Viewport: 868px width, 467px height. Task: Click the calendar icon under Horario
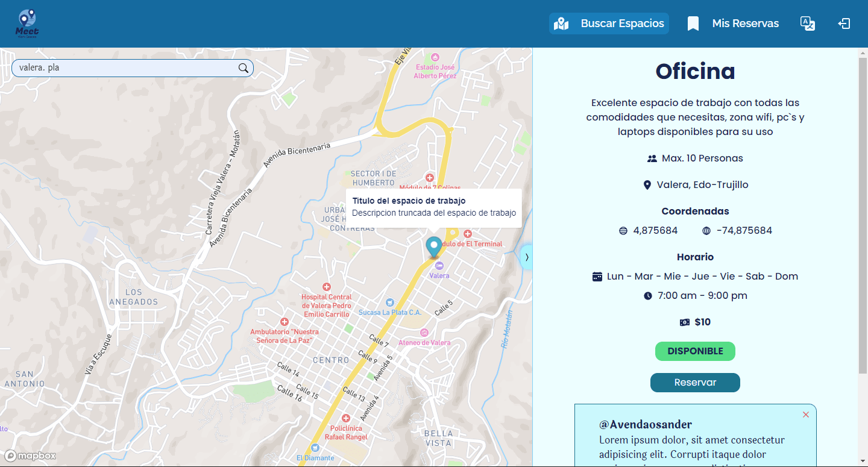point(597,276)
